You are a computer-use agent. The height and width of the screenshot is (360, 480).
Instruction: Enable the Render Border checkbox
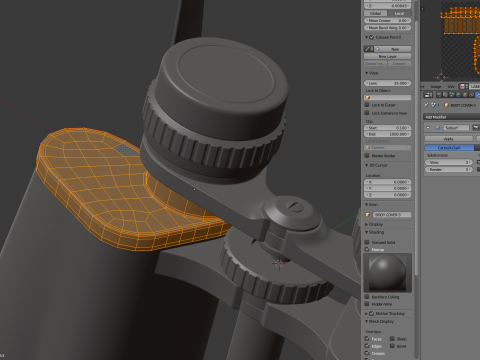(367, 155)
